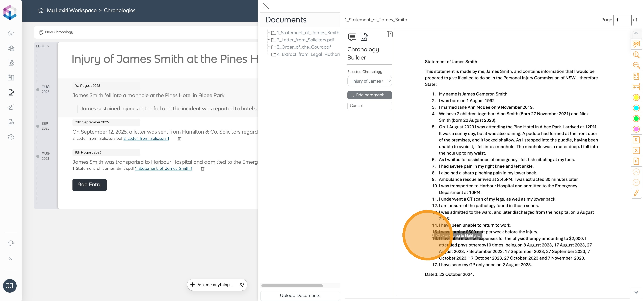644x301 pixels.
Task: Choose the cyan highlight color
Action: [636, 108]
